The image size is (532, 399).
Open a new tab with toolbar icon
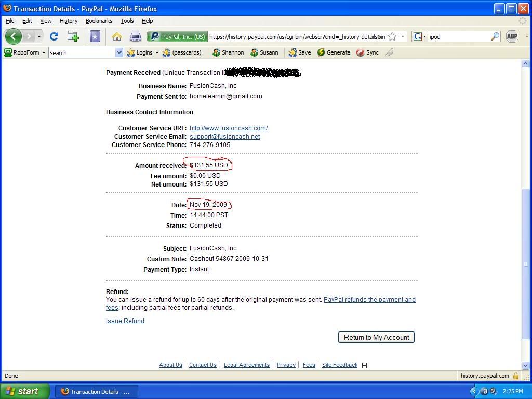click(x=73, y=36)
